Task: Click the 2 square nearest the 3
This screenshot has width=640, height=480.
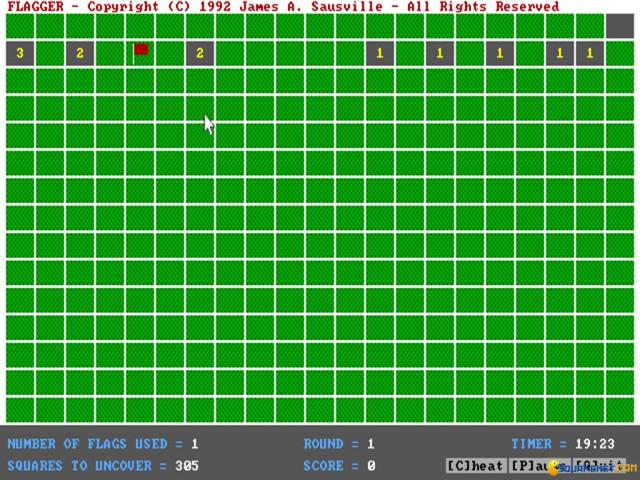Action: click(x=80, y=53)
